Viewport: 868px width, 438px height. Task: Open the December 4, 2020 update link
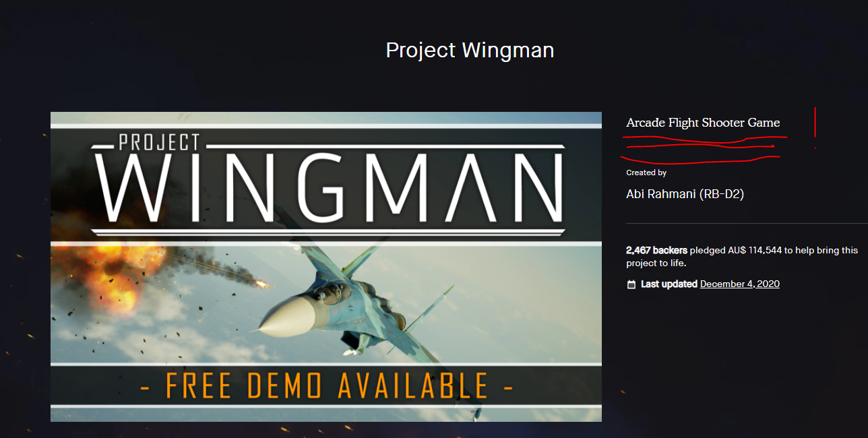click(740, 284)
